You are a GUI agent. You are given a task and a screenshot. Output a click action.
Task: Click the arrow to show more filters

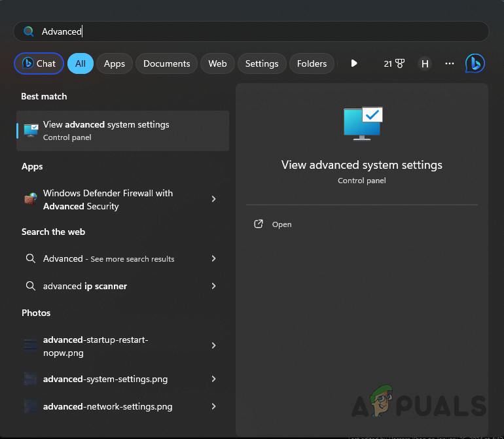[x=354, y=63]
